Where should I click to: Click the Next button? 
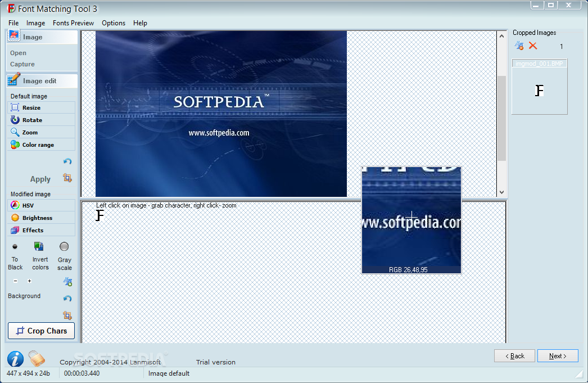[x=558, y=356]
